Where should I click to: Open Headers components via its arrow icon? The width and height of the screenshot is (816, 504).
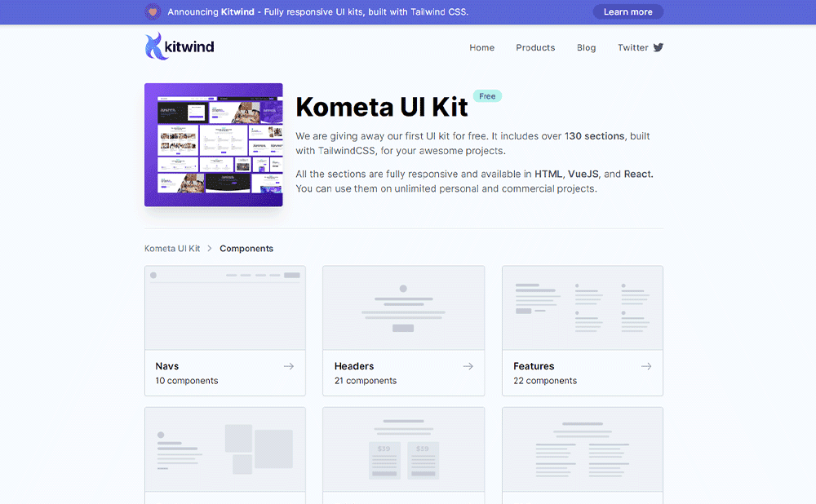click(x=468, y=366)
